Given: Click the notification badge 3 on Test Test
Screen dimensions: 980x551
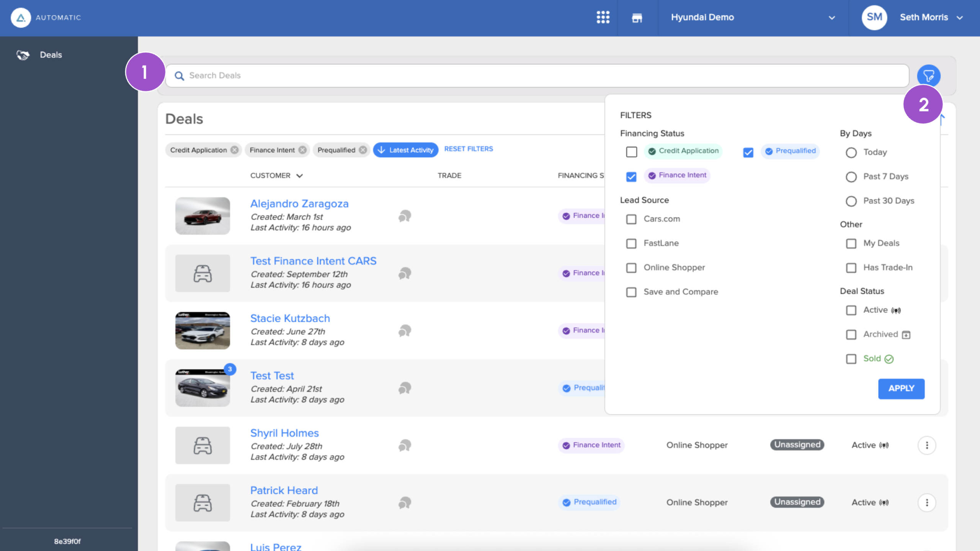Looking at the screenshot, I should pyautogui.click(x=230, y=369).
